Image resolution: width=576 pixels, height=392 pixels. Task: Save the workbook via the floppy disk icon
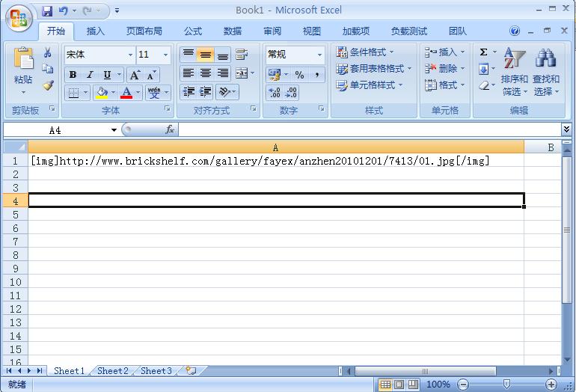(47, 11)
